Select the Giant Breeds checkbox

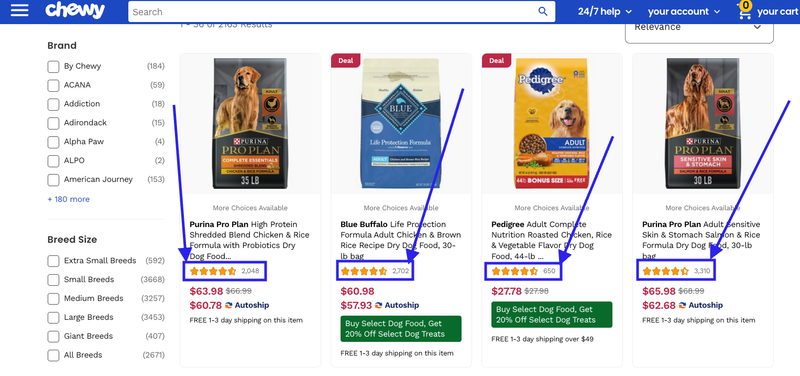point(53,336)
